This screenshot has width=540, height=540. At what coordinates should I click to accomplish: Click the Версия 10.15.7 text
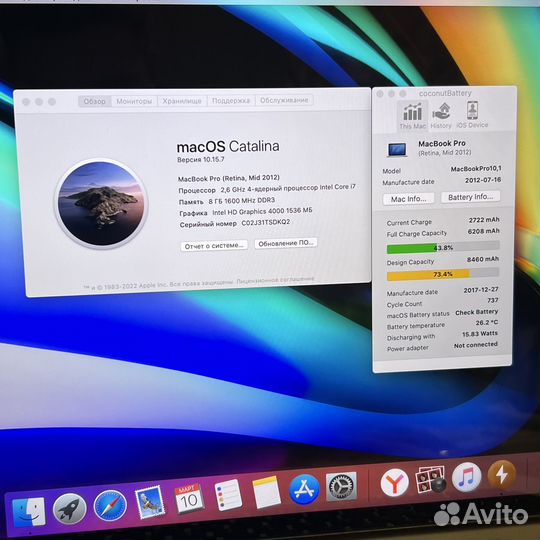(x=200, y=159)
